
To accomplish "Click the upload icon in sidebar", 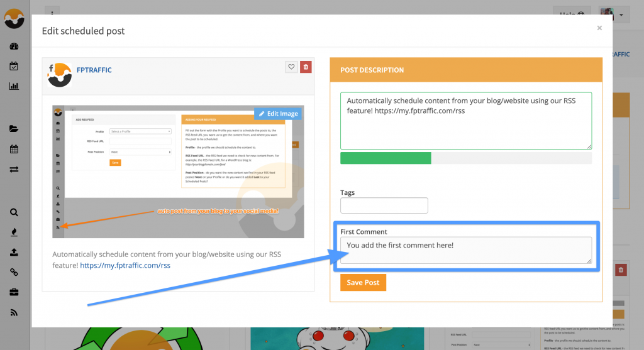I will pyautogui.click(x=14, y=252).
